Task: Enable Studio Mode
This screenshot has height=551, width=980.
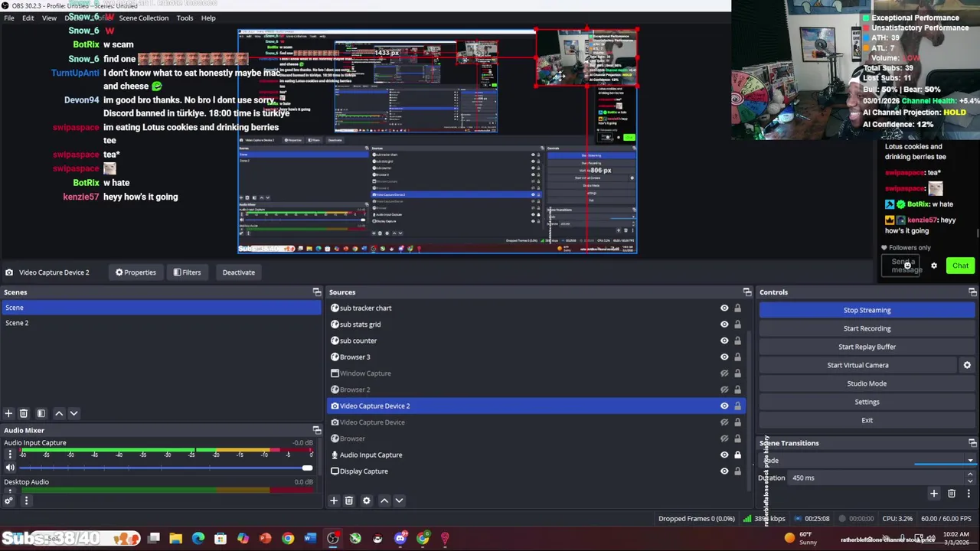Action: pos(867,383)
